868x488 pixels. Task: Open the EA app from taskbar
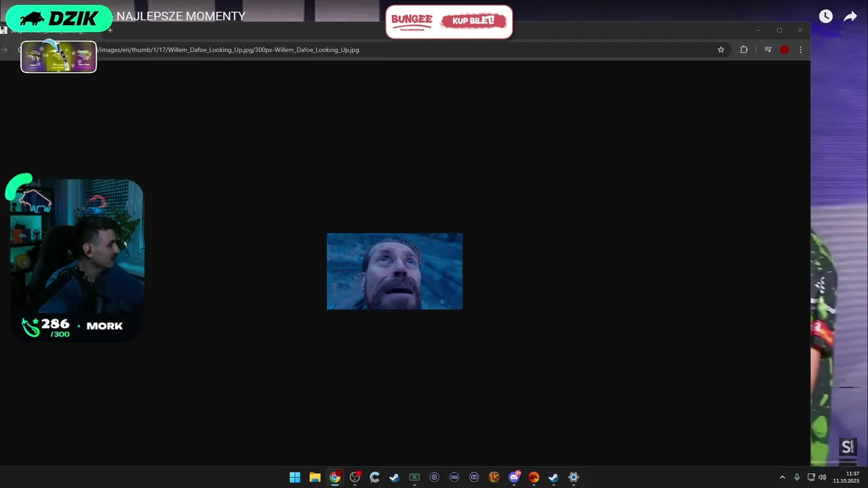[x=534, y=477]
